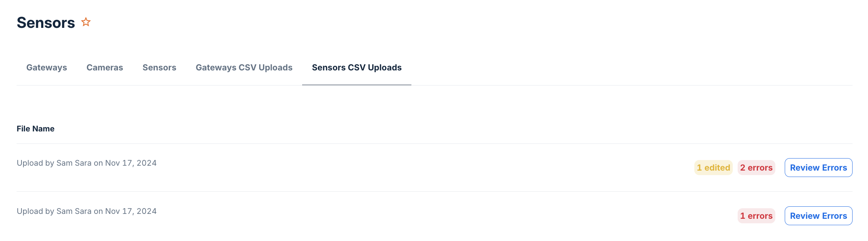Select the Sensors CSV Uploads tab
868x241 pixels.
356,68
